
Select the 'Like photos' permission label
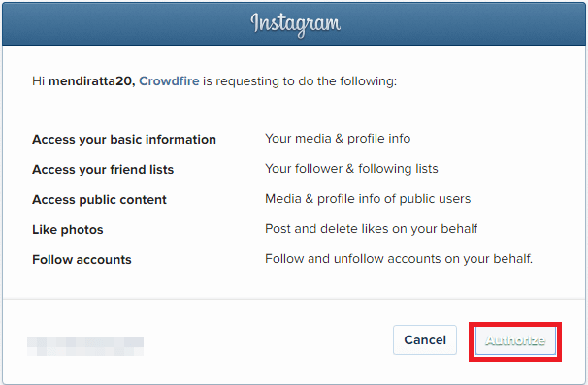point(68,230)
